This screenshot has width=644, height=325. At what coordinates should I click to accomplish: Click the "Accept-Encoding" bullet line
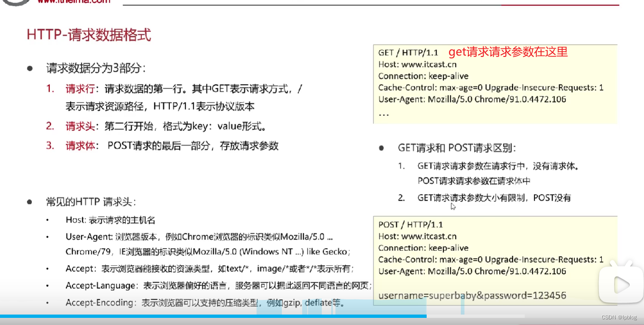click(x=206, y=303)
